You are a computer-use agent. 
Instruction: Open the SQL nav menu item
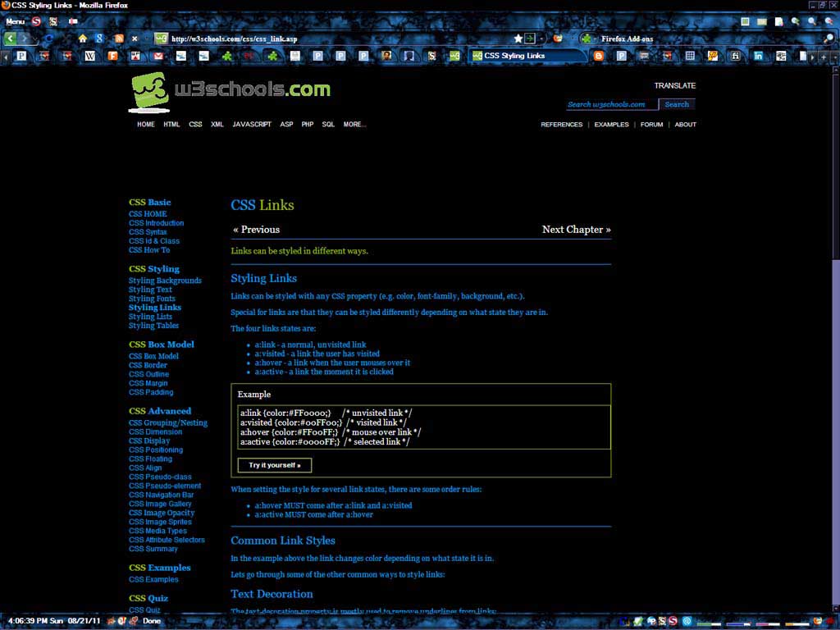coord(328,125)
